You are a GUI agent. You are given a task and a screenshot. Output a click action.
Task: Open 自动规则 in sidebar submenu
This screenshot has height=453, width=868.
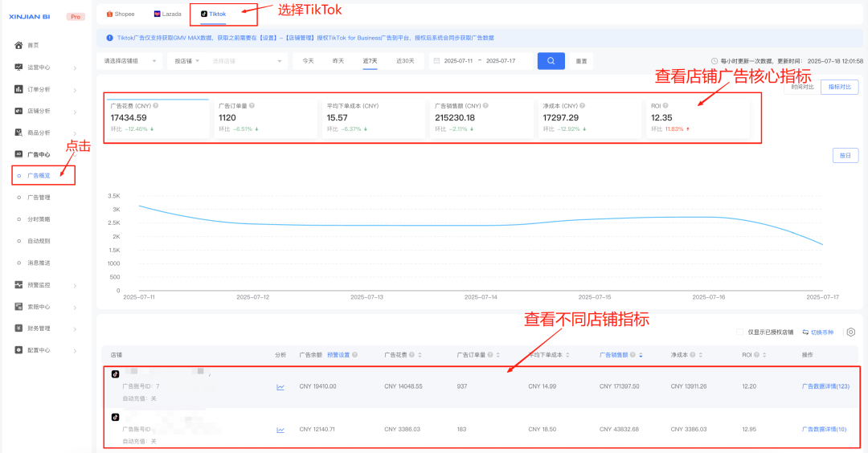point(39,241)
